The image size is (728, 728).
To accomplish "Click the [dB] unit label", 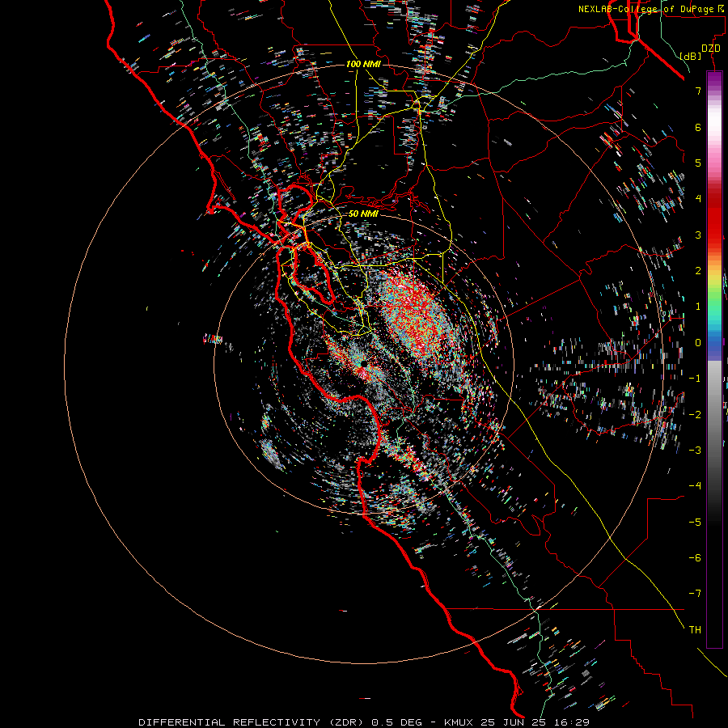I will (691, 56).
